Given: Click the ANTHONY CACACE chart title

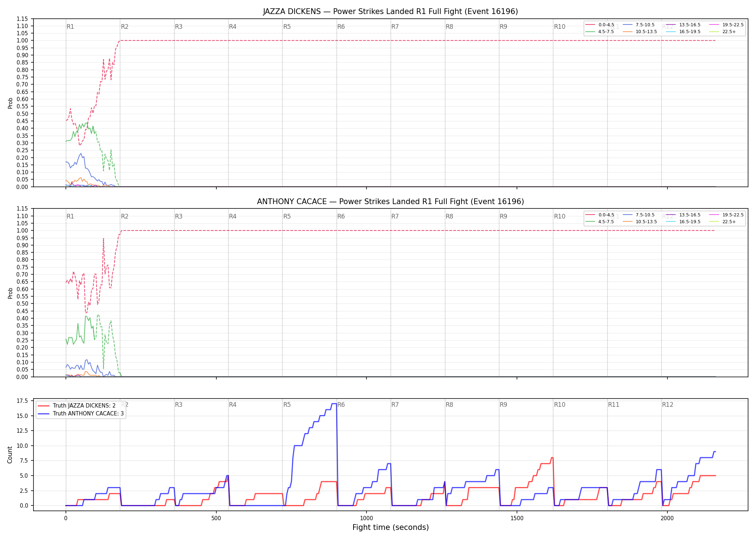Looking at the screenshot, I should (390, 202).
